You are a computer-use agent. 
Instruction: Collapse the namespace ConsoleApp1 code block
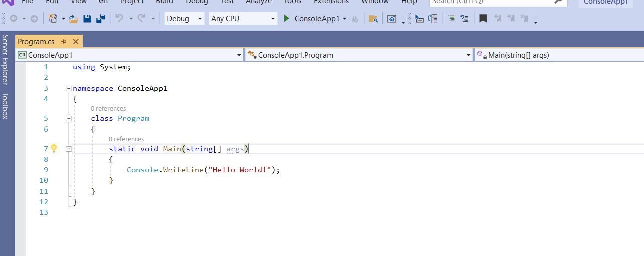click(x=68, y=88)
